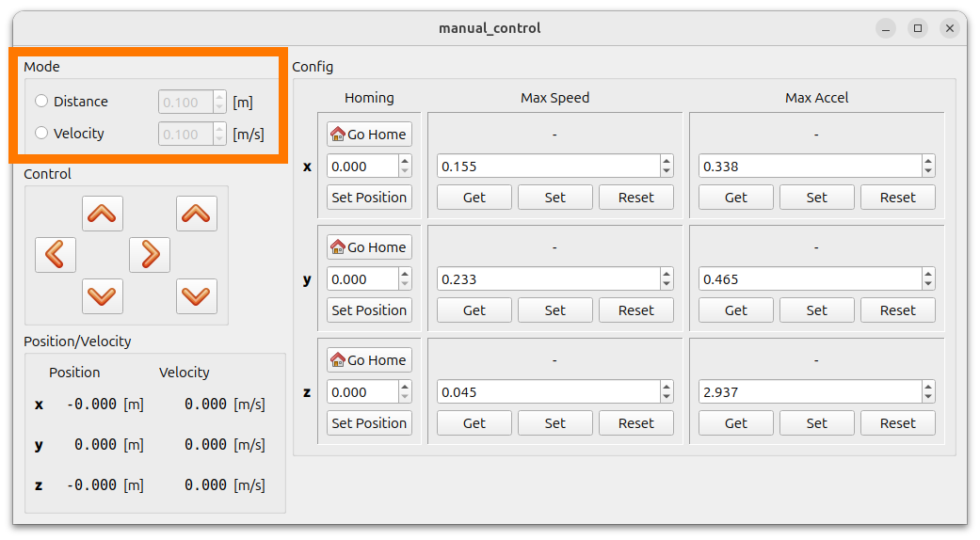Set the z axis Max Speed
Viewport: 980px width, 540px height.
click(x=555, y=423)
